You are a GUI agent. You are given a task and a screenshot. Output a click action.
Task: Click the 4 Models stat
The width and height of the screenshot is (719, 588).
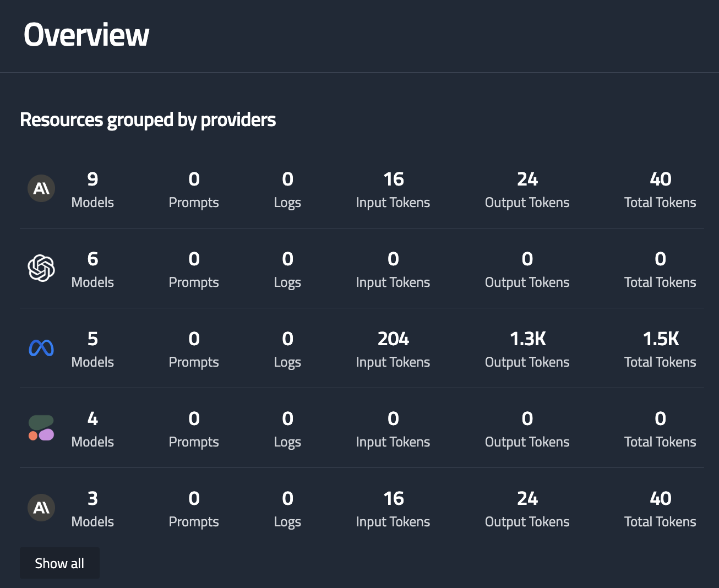point(92,428)
